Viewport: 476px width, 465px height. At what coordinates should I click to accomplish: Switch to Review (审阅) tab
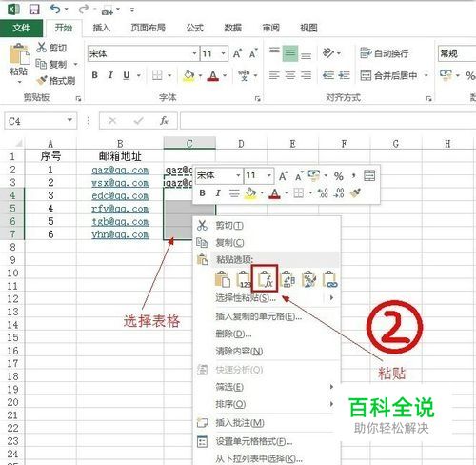270,28
